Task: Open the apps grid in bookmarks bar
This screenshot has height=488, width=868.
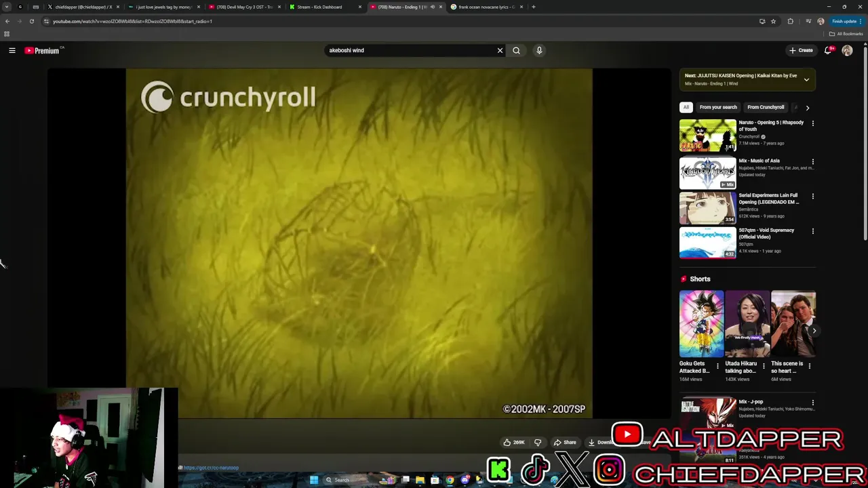Action: [7, 34]
